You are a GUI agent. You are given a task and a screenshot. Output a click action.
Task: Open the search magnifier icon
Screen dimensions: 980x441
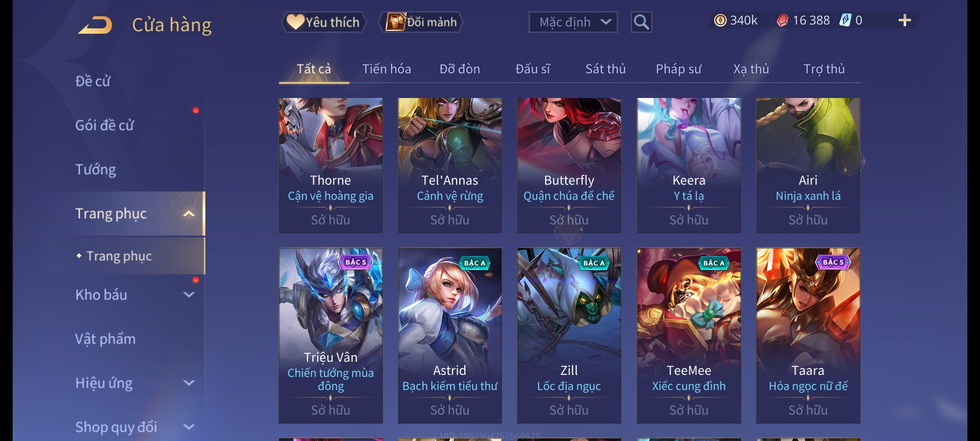pos(641,22)
